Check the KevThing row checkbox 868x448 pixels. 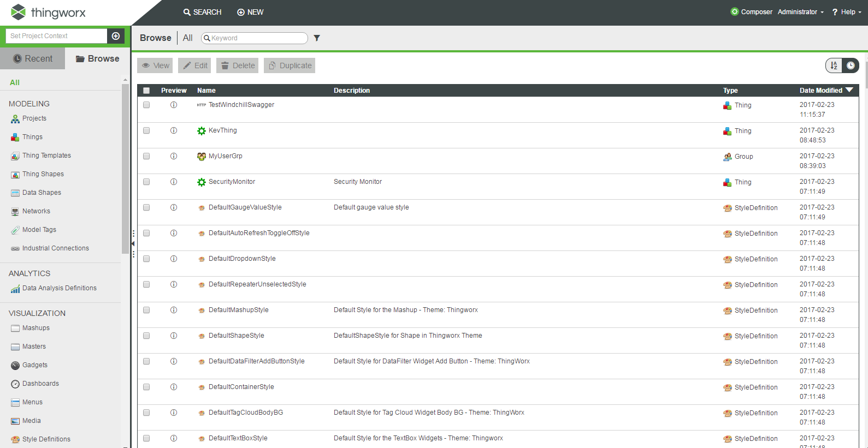(146, 130)
